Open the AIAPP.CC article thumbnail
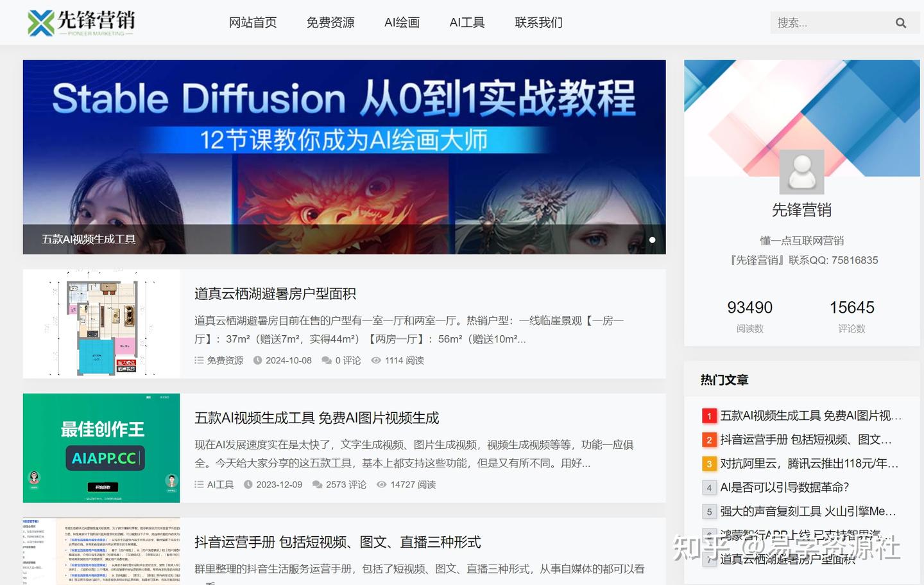Viewport: 924px width, 585px height. [101, 448]
